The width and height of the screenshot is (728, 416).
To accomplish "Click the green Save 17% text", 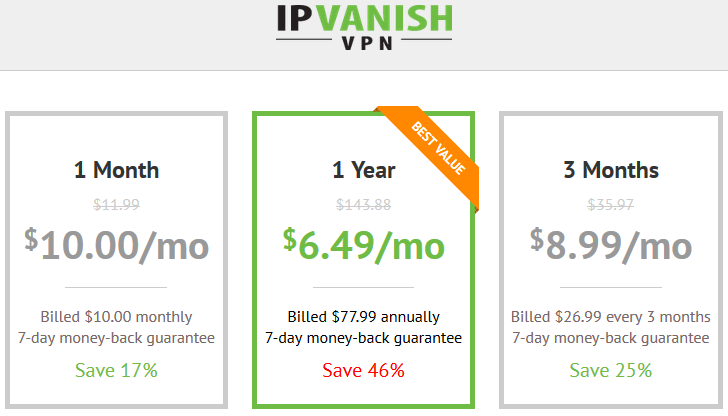I will tap(117, 370).
